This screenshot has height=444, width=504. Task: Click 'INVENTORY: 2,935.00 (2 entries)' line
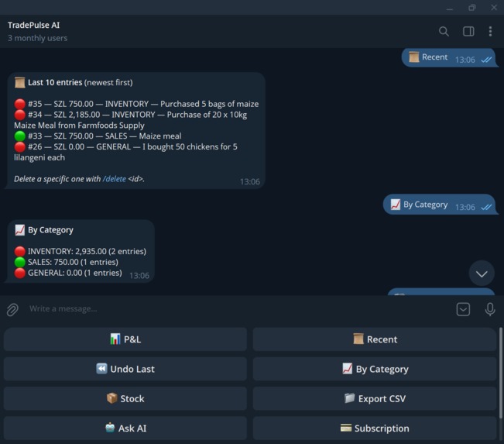[81, 251]
